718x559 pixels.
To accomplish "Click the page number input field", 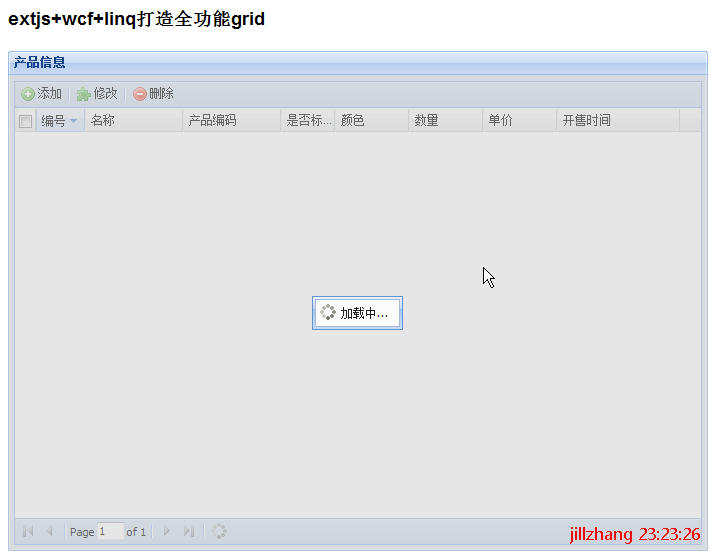I will [x=110, y=532].
